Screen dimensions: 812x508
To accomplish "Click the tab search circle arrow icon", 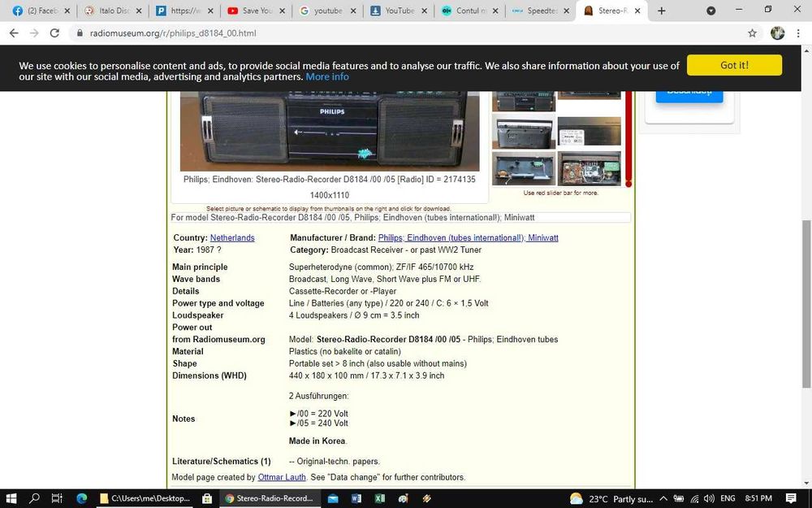I will coord(711,11).
